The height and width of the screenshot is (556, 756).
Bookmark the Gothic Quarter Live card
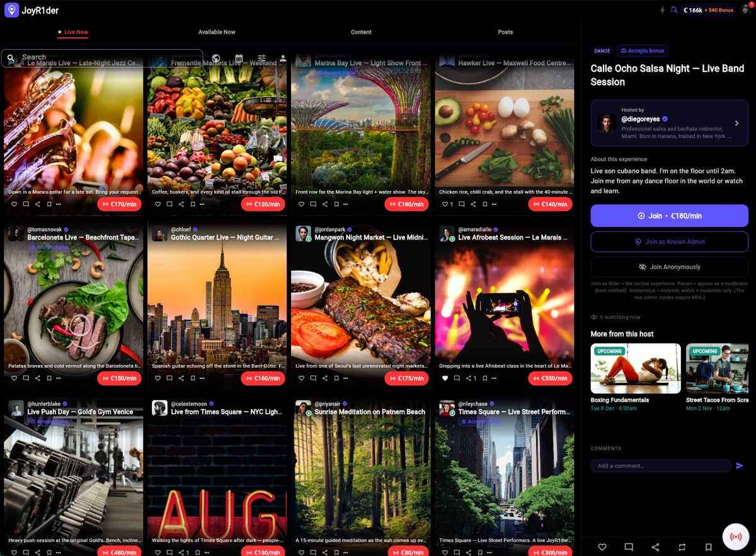[x=193, y=378]
